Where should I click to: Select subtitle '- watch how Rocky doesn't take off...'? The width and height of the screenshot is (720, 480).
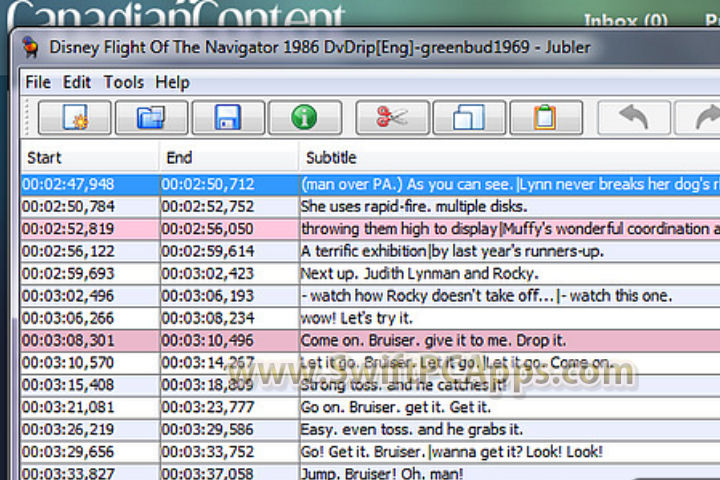[428, 295]
